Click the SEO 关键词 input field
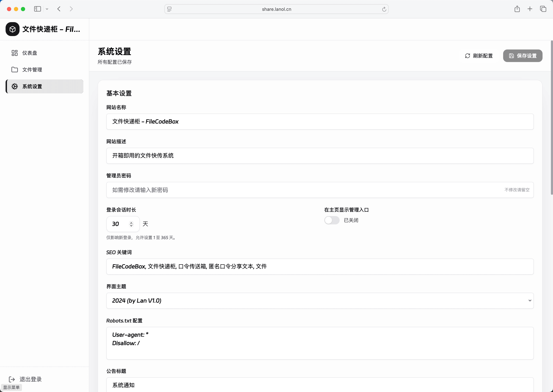This screenshot has height=392, width=553. tap(320, 267)
